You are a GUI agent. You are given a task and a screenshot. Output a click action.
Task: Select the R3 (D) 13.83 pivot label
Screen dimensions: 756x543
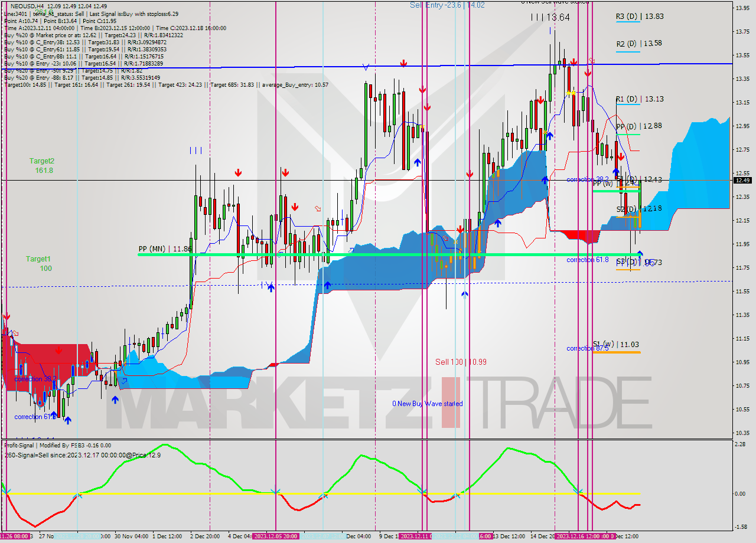(639, 17)
